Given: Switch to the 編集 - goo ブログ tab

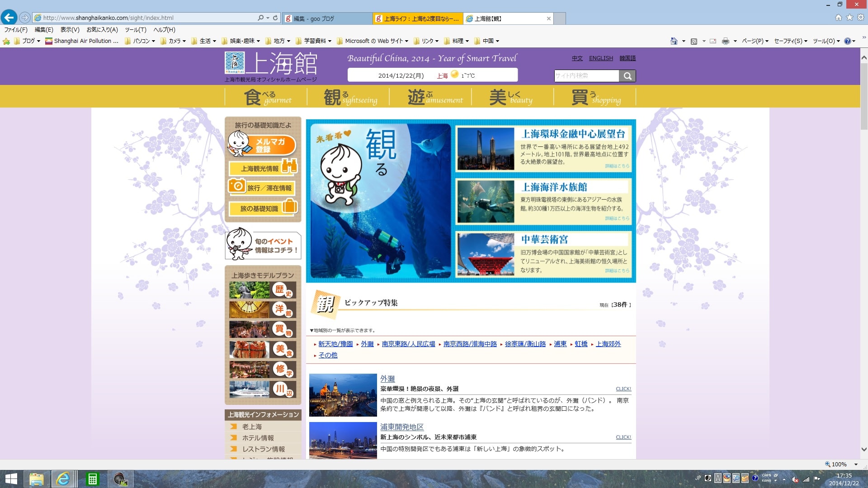Looking at the screenshot, I should (x=327, y=19).
